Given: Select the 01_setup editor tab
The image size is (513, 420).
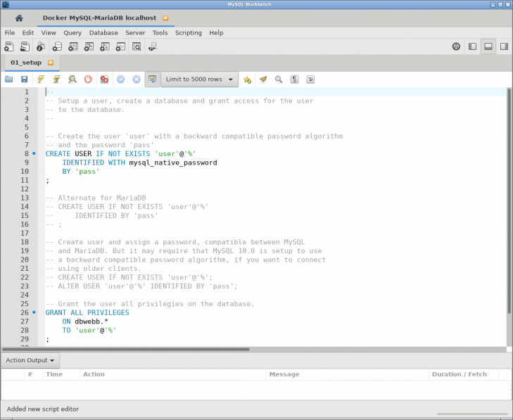Looking at the screenshot, I should coord(26,63).
